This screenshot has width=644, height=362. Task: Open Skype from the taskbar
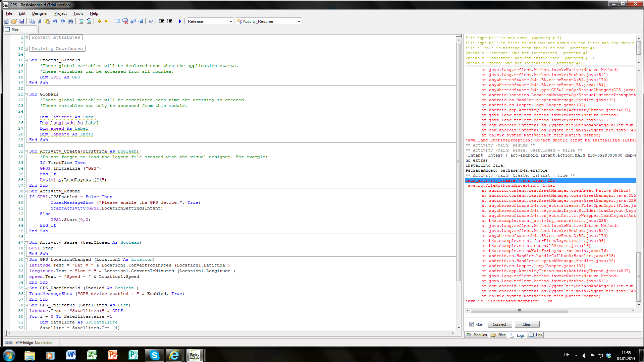click(x=154, y=355)
